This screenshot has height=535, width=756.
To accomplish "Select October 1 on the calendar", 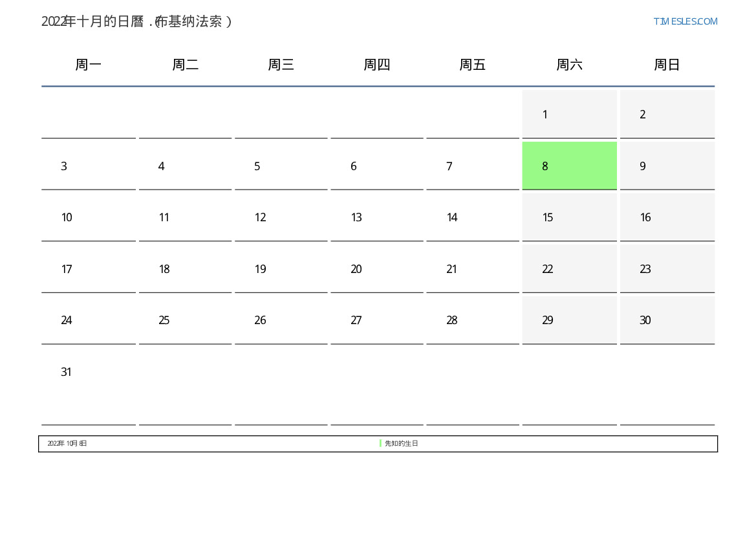I will tap(569, 115).
